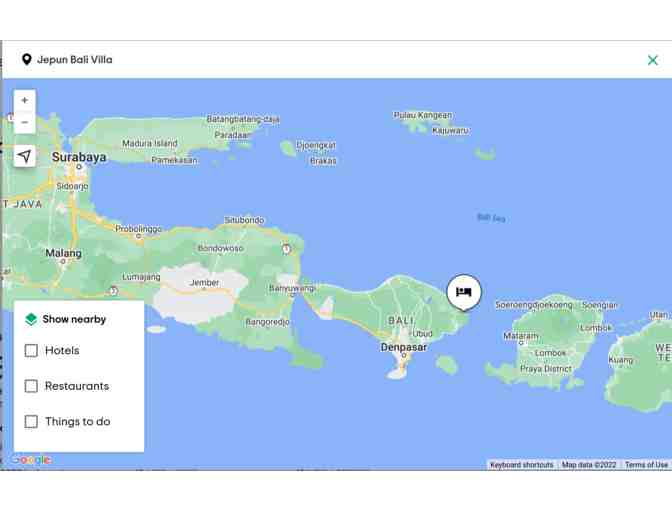Click the Banyuwangi label
Image resolution: width=672 pixels, height=510 pixels.
tap(292, 288)
